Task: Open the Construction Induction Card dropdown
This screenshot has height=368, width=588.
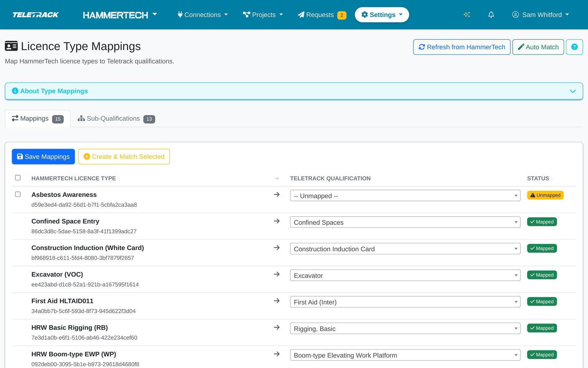Action: tap(405, 249)
